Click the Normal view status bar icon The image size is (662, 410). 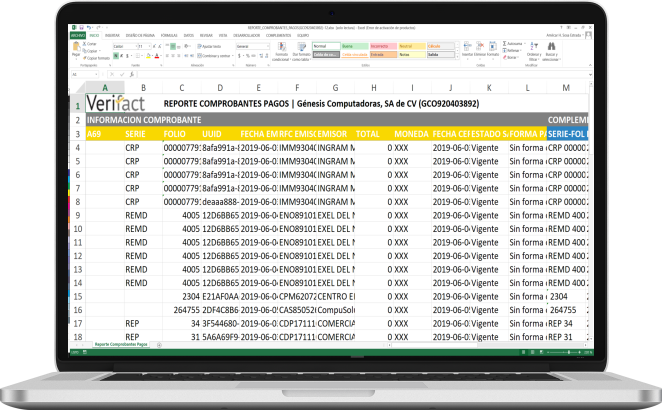[x=524, y=352]
